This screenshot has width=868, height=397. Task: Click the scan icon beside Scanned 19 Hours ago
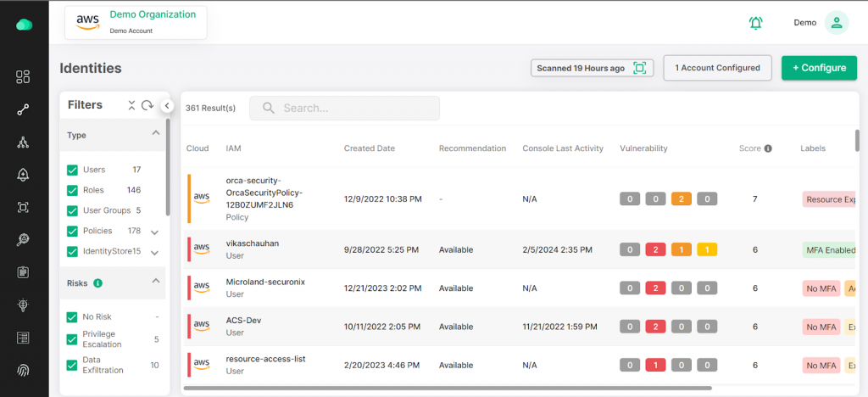(640, 68)
